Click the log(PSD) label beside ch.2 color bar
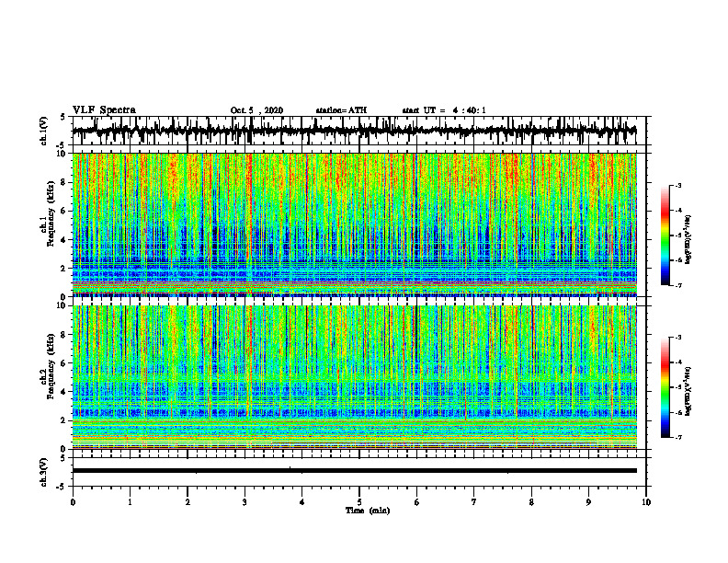728x563 pixels. pos(688,391)
